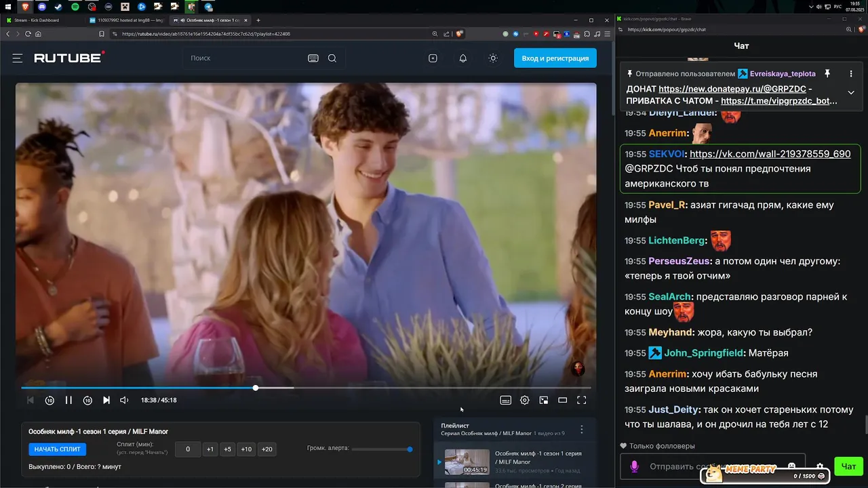Reload the Rutube page
The height and width of the screenshot is (488, 868).
pyautogui.click(x=28, y=34)
